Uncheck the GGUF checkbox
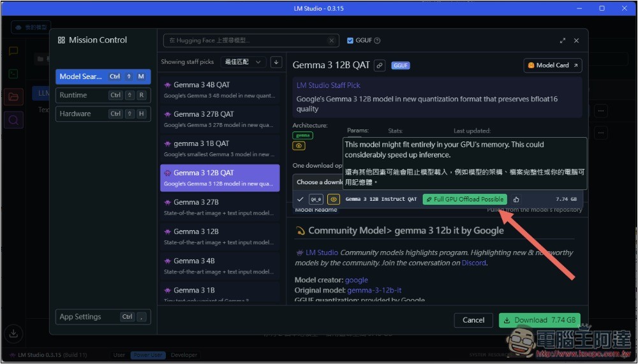The width and height of the screenshot is (638, 364). pyautogui.click(x=350, y=41)
